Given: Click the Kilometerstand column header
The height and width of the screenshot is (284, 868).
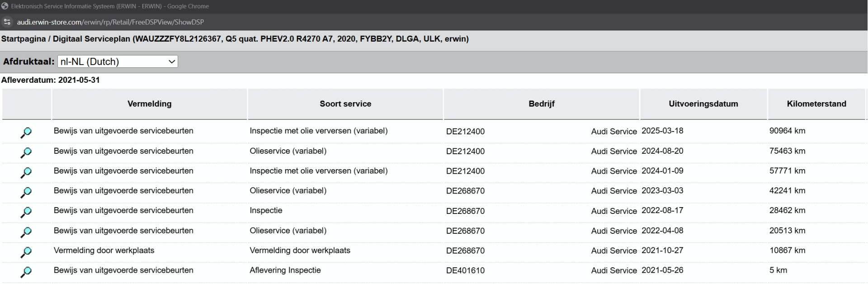Looking at the screenshot, I should [816, 104].
